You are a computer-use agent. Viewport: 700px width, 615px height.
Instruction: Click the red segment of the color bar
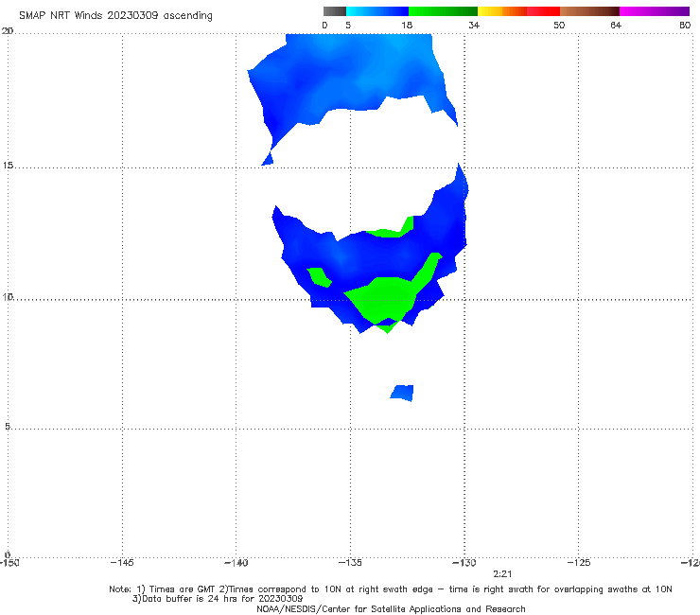click(543, 11)
